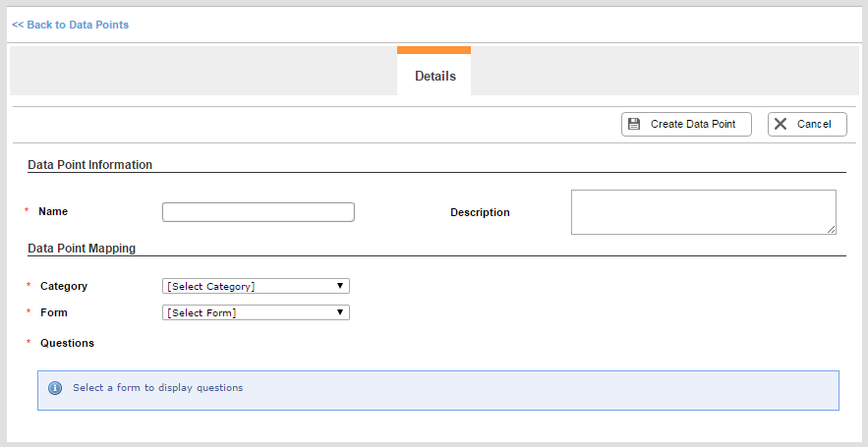Click the blue info icon in the banner
Viewport: 868px width, 447px height.
click(x=55, y=388)
